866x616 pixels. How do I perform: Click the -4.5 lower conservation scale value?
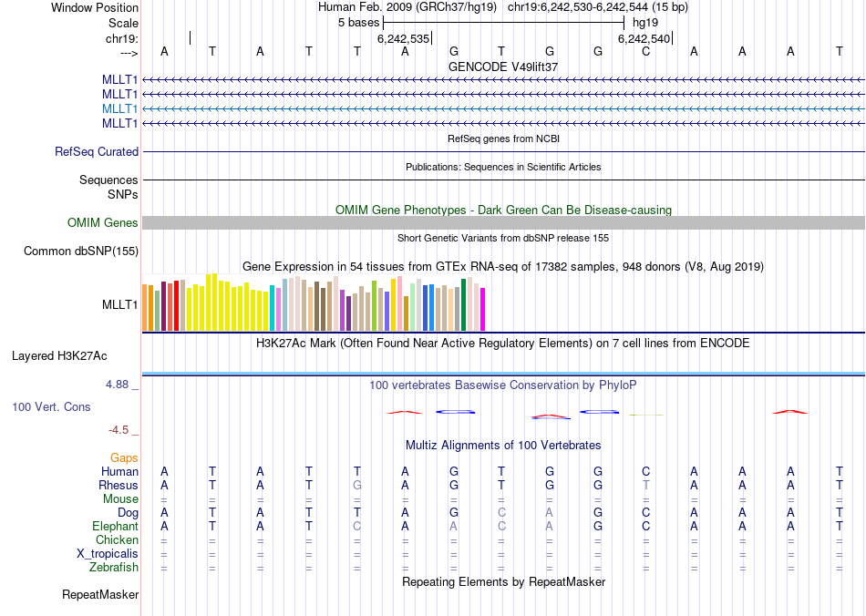[x=119, y=430]
